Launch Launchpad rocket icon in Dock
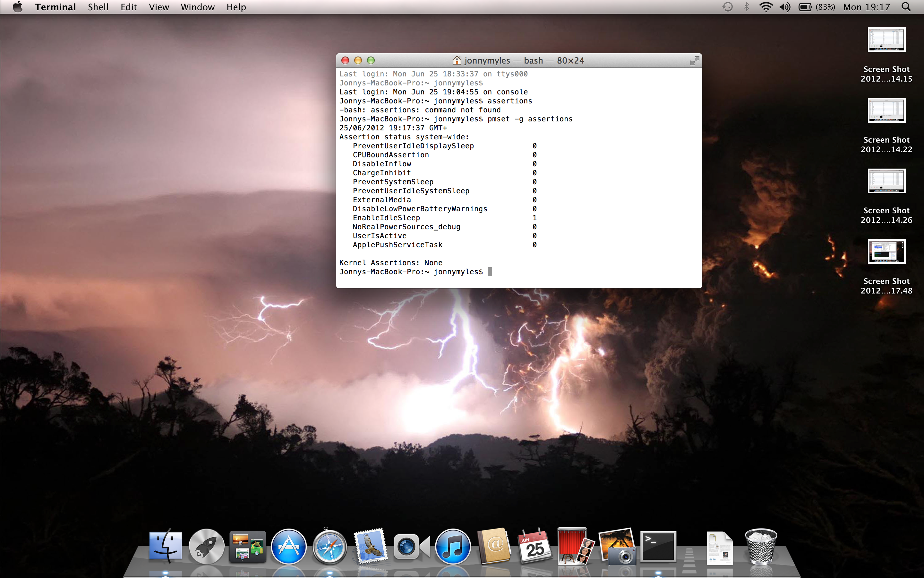Image resolution: width=924 pixels, height=578 pixels. (x=206, y=547)
